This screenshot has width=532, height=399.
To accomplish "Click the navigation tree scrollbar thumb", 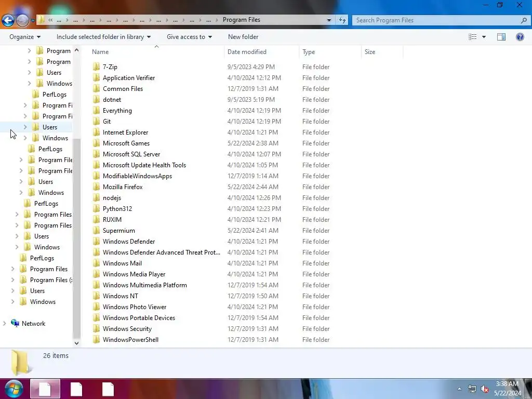I will (77, 237).
